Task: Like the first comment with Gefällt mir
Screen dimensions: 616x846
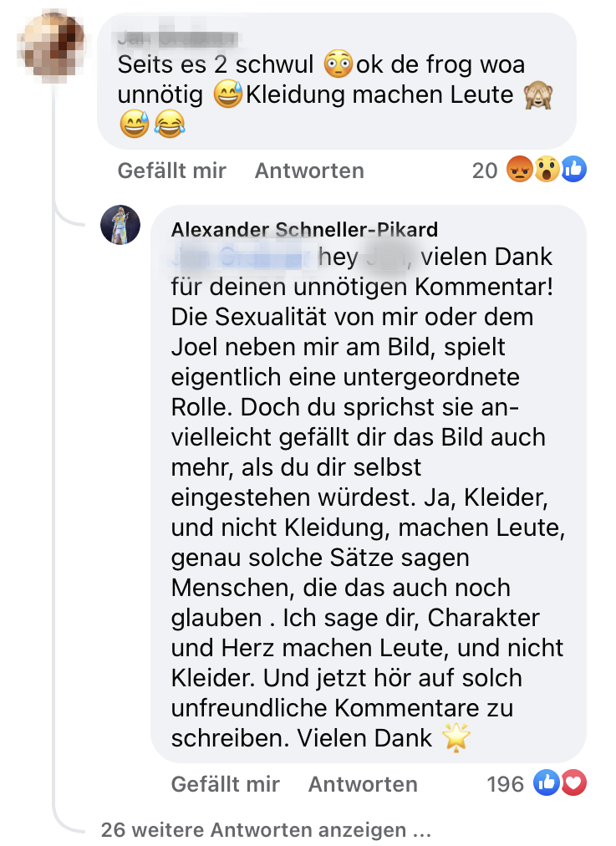Action: (x=171, y=171)
